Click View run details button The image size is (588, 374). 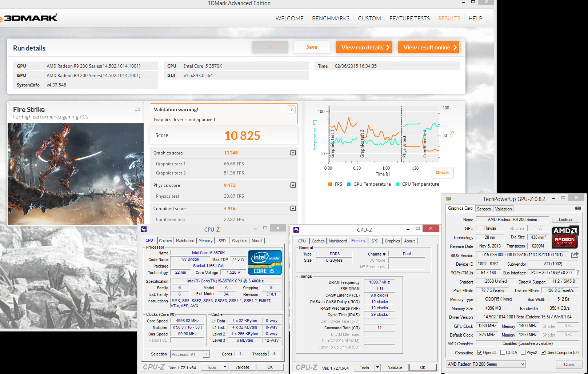tap(364, 47)
